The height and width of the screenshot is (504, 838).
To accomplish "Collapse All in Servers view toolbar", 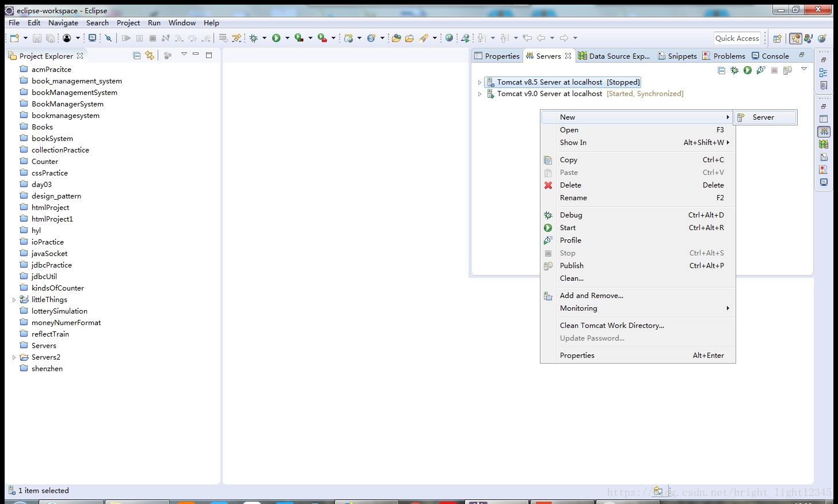I will (x=722, y=70).
